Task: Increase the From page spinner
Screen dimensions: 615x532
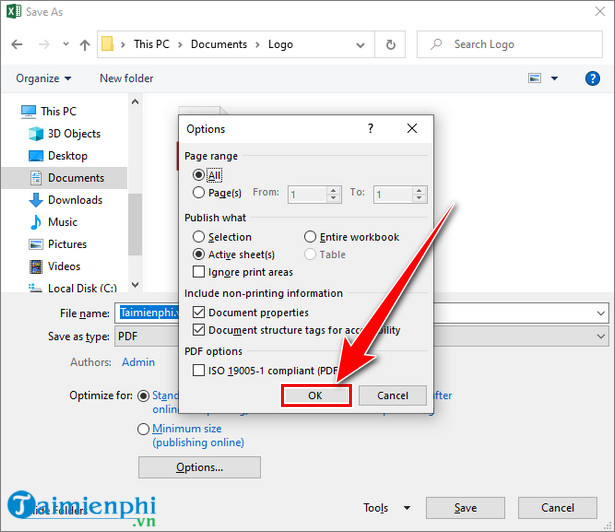Action: click(x=333, y=190)
